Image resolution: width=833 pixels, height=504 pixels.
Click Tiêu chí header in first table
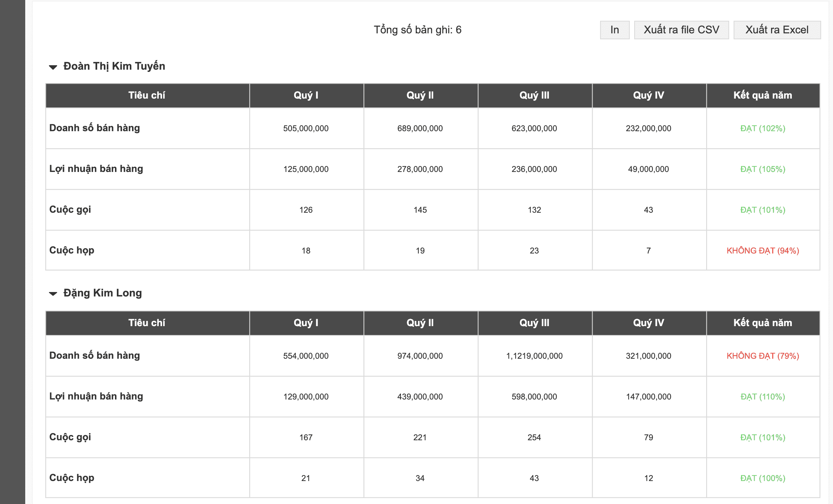click(147, 95)
